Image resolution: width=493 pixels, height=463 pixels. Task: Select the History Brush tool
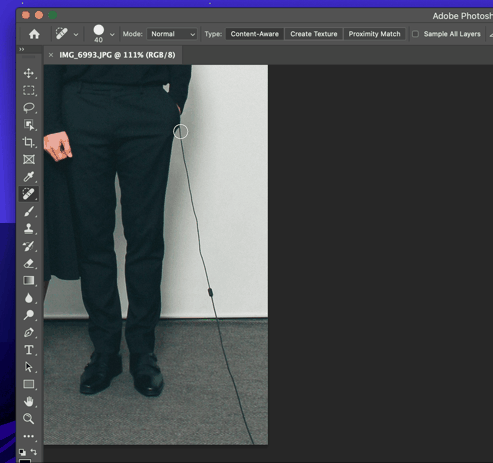pos(29,246)
